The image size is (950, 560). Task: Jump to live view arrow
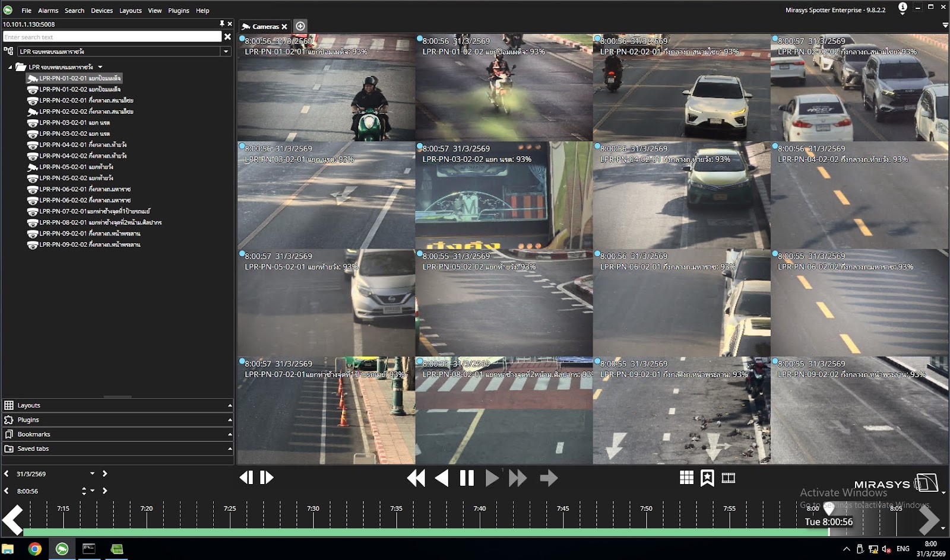pos(549,478)
